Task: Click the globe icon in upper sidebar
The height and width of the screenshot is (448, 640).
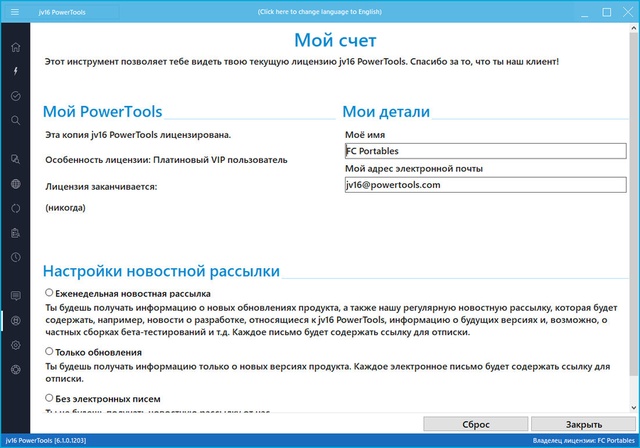Action: (x=15, y=184)
